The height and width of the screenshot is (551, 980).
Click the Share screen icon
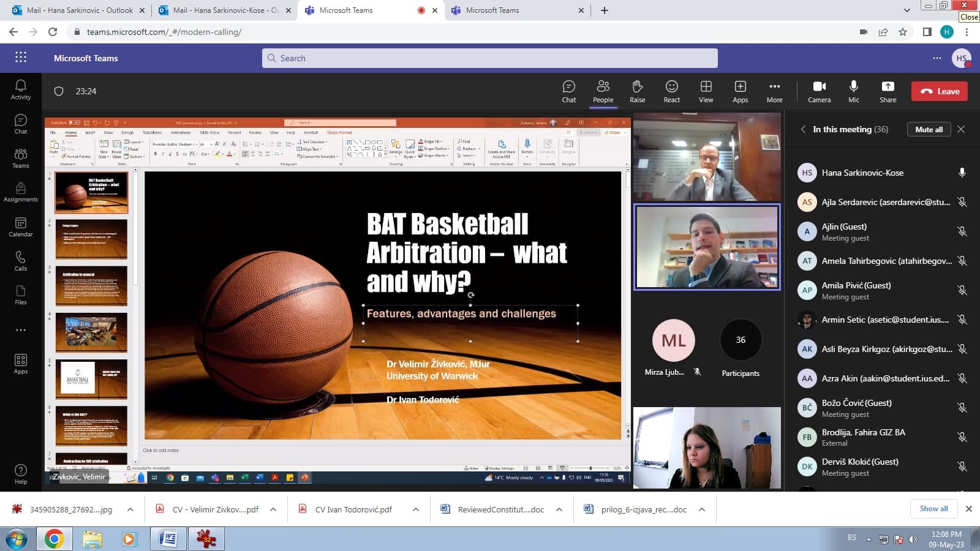click(888, 91)
